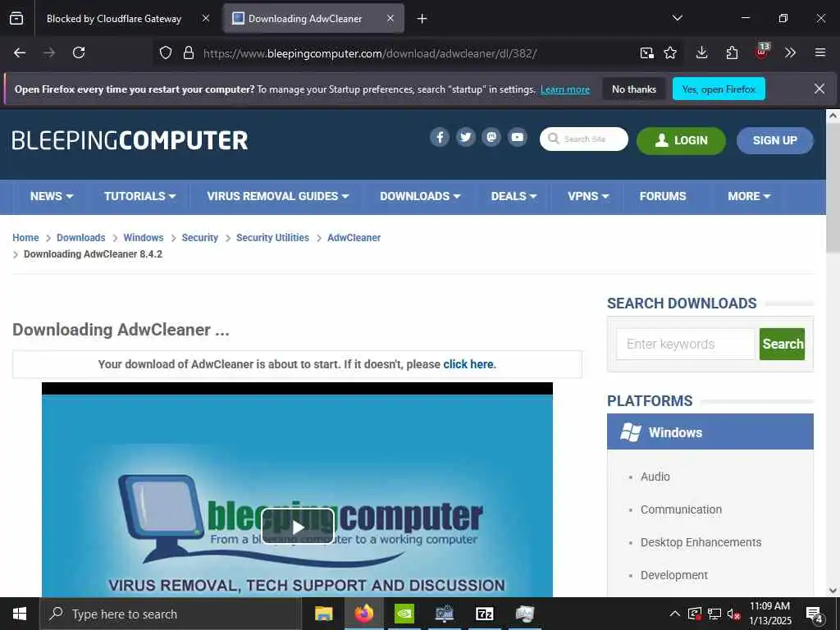The height and width of the screenshot is (630, 840).
Task: Expand the TUTORIALS menu
Action: [139, 197]
